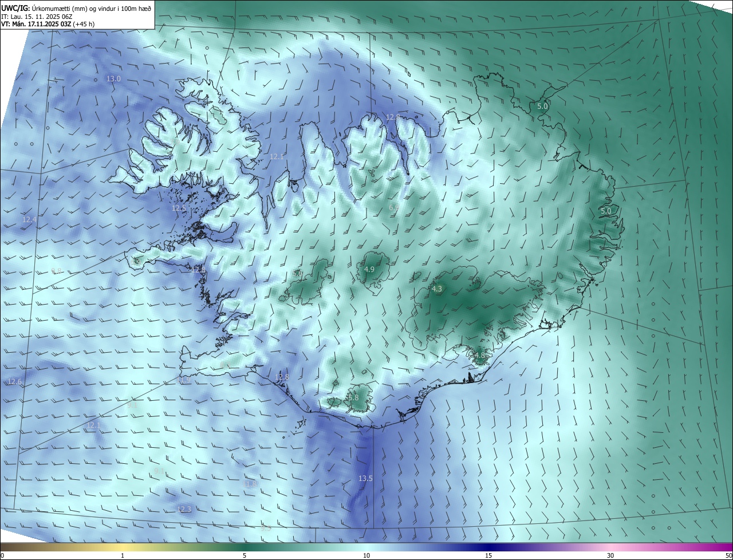
Task: Click the 4.9 value on Hofsjökull glacier
Action: pyautogui.click(x=369, y=269)
